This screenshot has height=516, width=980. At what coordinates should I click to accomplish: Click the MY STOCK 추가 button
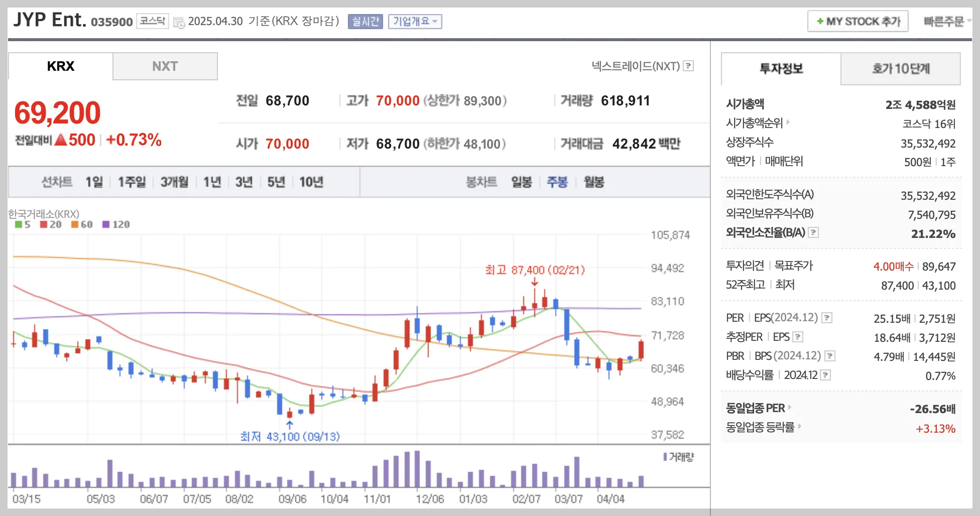pyautogui.click(x=858, y=21)
